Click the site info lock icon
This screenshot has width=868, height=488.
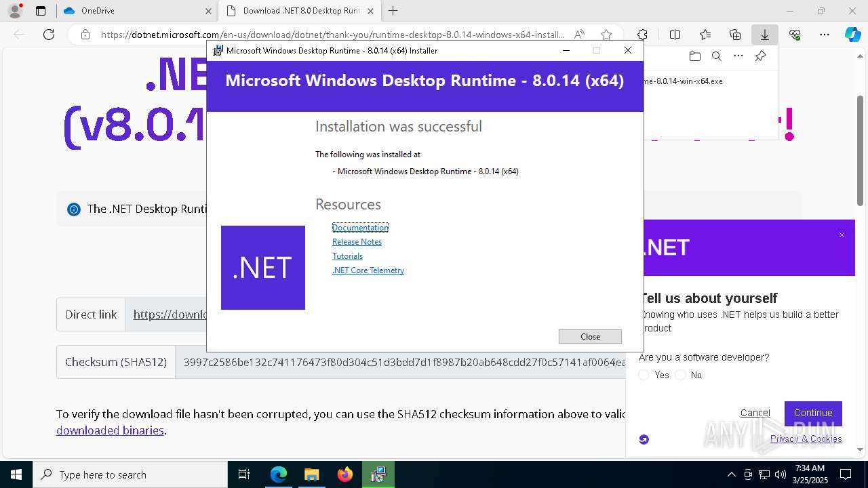point(85,35)
